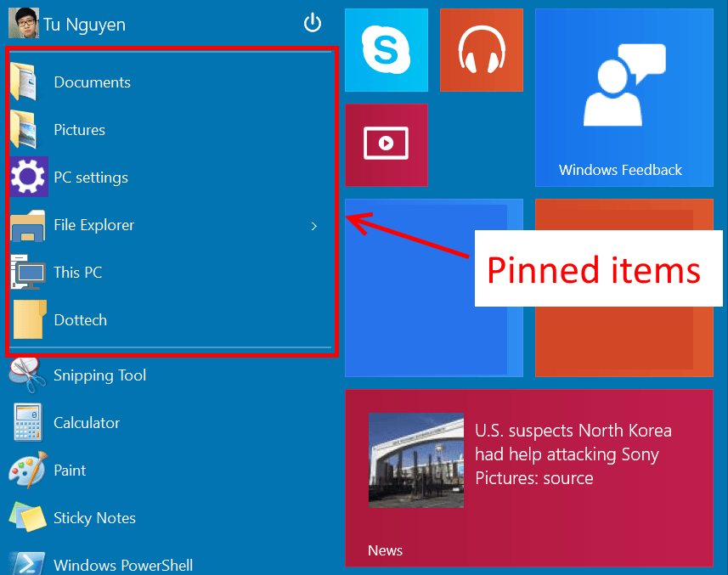Expand File Explorer's jump list arrow

click(x=313, y=226)
